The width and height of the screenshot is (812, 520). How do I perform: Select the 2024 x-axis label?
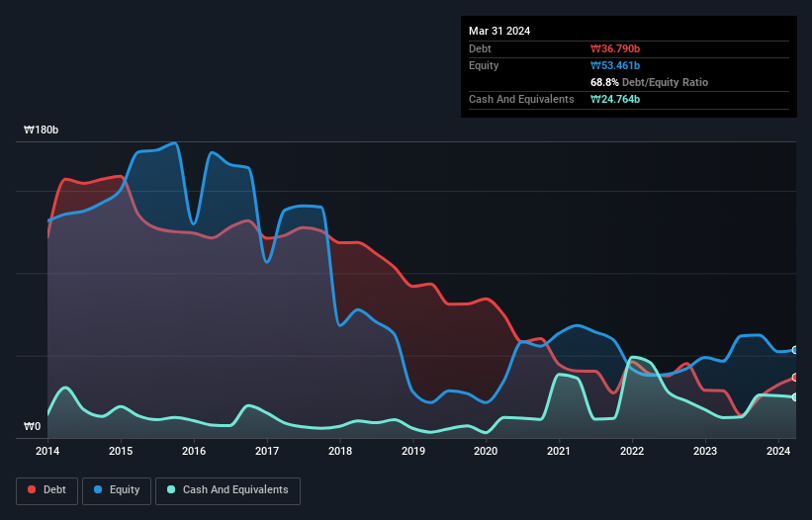click(x=778, y=451)
